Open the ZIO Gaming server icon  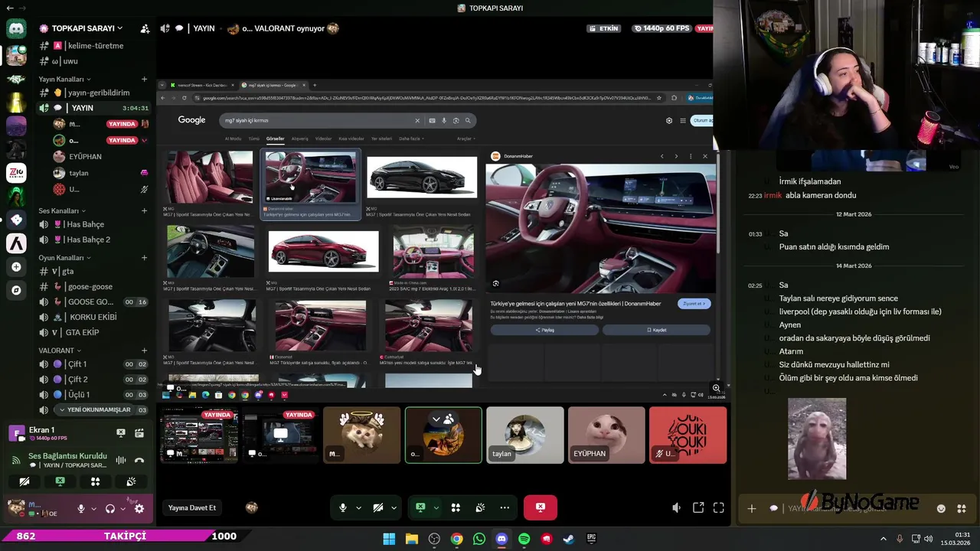coord(16,173)
